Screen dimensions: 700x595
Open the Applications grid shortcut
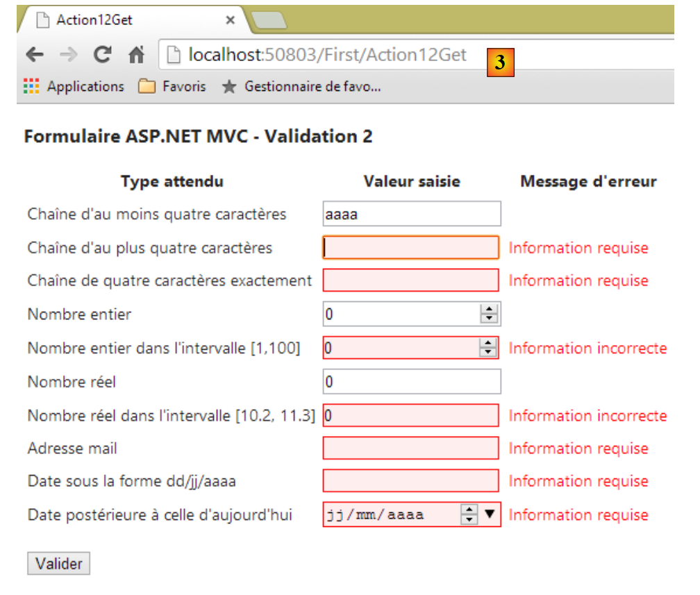tap(73, 87)
